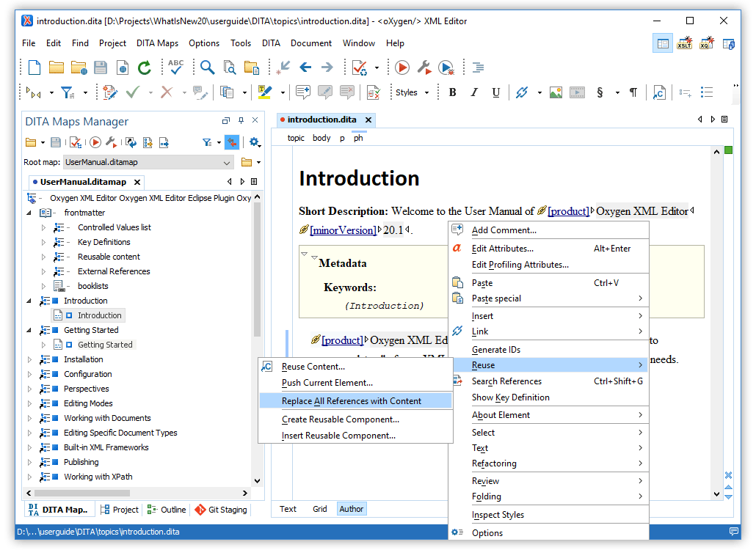
Task: Click the Validate document icon
Action: tap(360, 67)
